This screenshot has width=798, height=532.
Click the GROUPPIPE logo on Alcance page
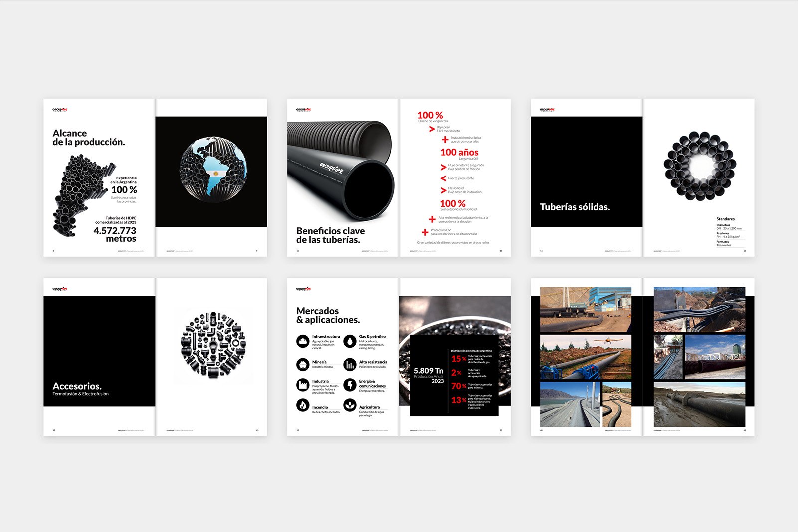click(60, 110)
